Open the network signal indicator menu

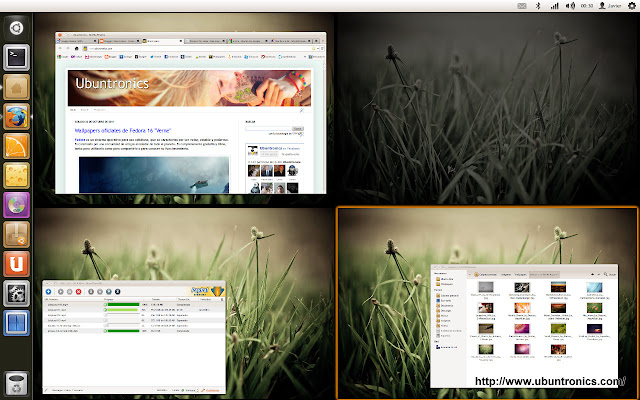tap(554, 6)
